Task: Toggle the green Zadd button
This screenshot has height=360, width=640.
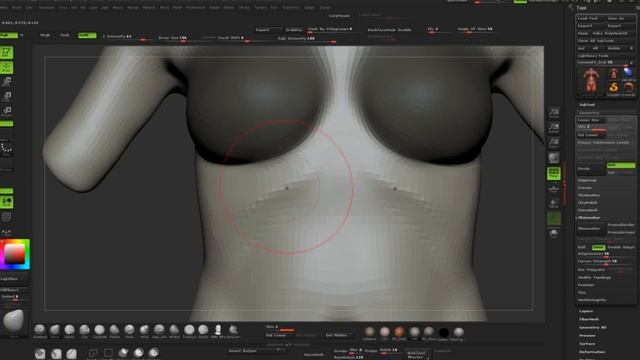Action: 87,36
